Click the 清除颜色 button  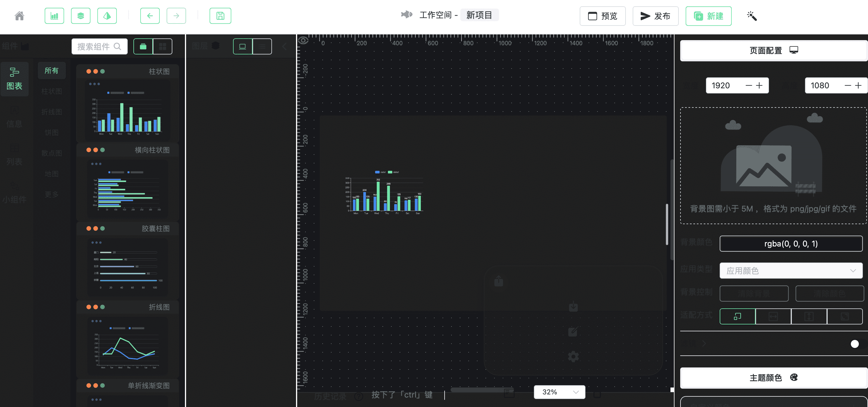coord(829,293)
